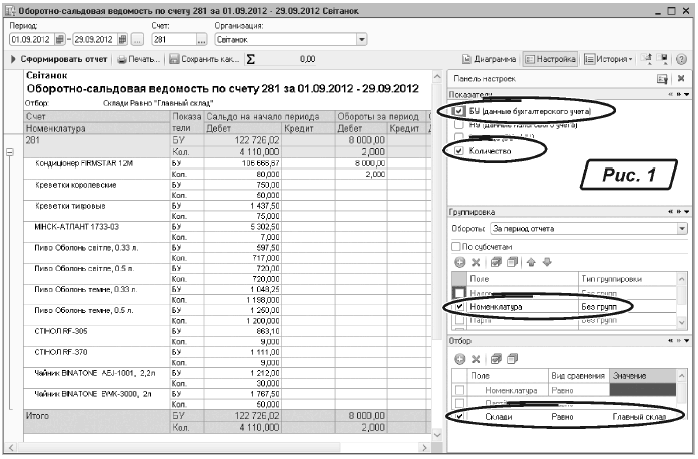Click the sum (sigma) icon

tap(251, 59)
